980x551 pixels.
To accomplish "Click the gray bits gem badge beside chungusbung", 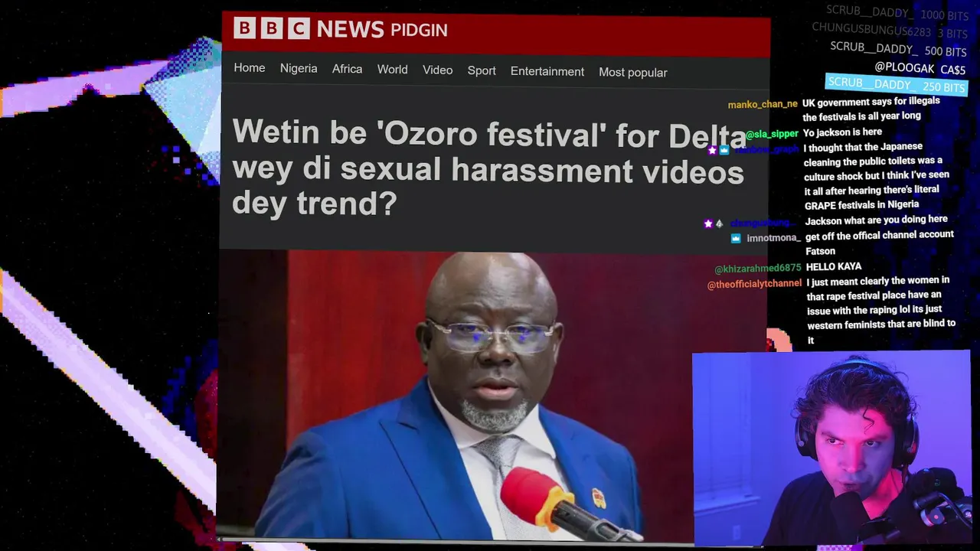I will click(x=719, y=223).
